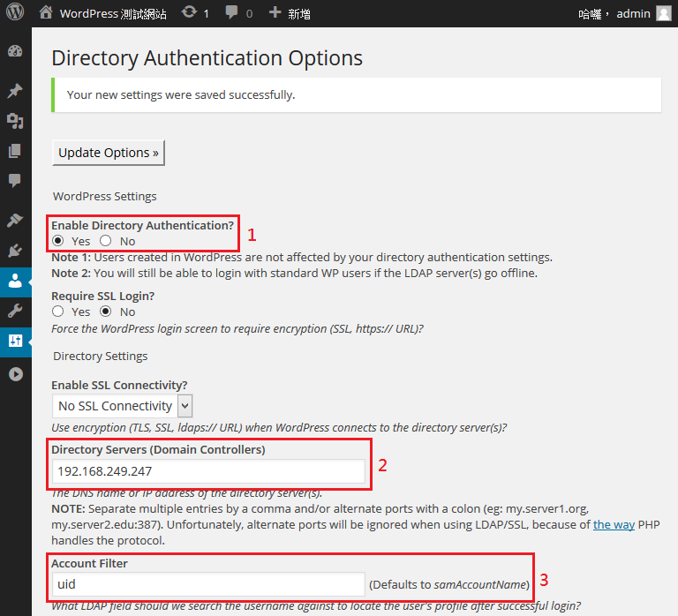The image size is (678, 616).
Task: Open the WordPress logo menu
Action: click(x=15, y=12)
